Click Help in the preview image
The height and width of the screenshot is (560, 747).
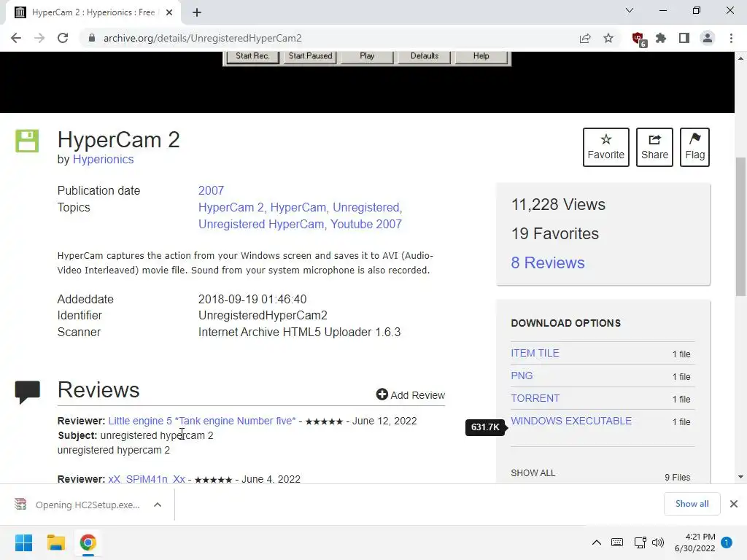point(481,56)
